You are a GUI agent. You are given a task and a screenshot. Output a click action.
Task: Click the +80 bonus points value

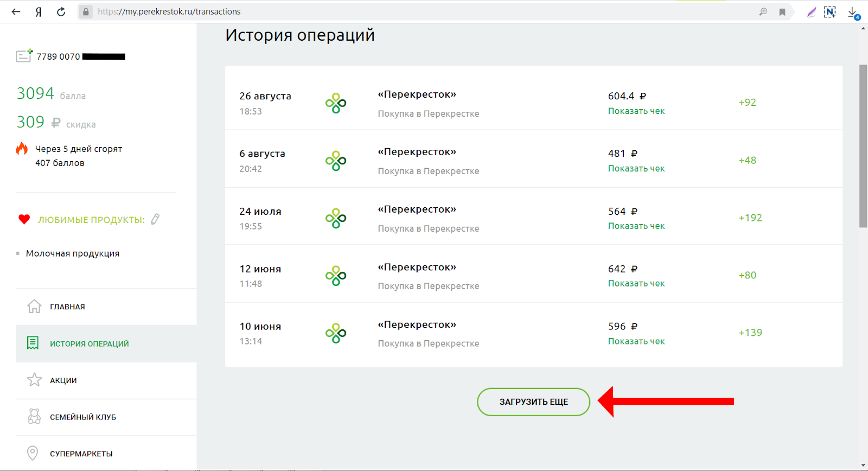(747, 276)
